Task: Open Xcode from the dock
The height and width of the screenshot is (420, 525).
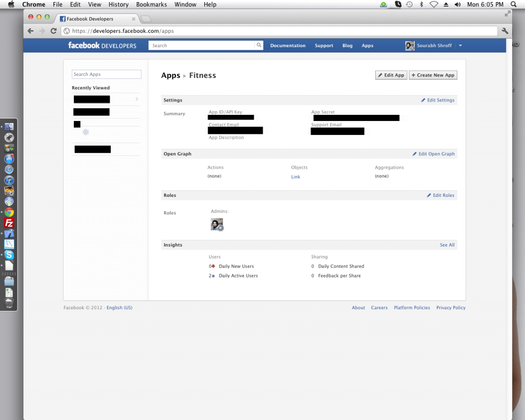Action: (x=9, y=234)
